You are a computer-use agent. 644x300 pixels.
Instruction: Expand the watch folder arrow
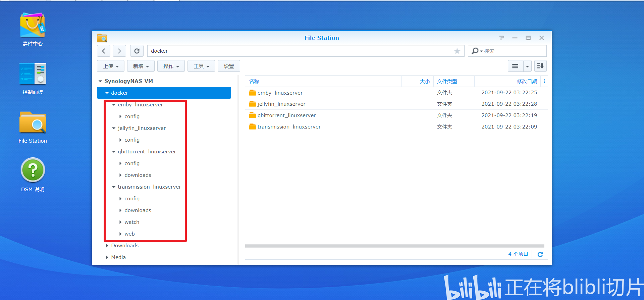tap(120, 222)
